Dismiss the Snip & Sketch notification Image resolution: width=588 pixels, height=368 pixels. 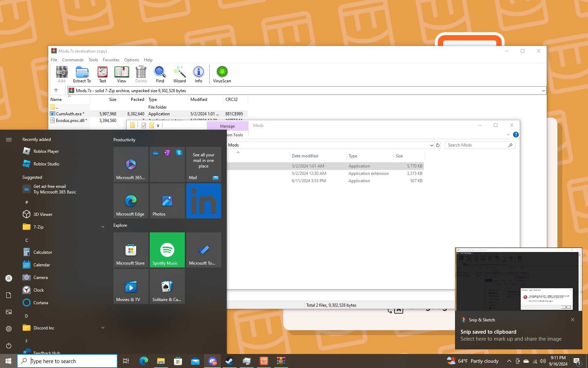point(573,320)
